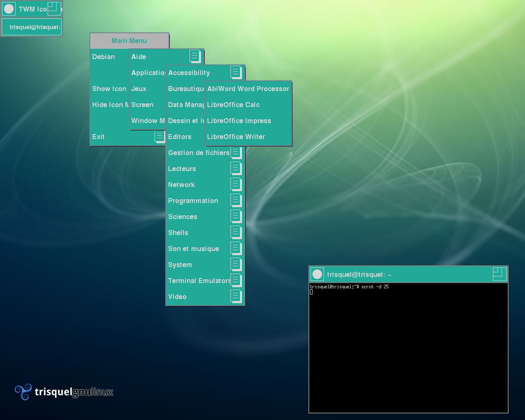Expand submenu icon for Gestion de fichiers

[236, 152]
